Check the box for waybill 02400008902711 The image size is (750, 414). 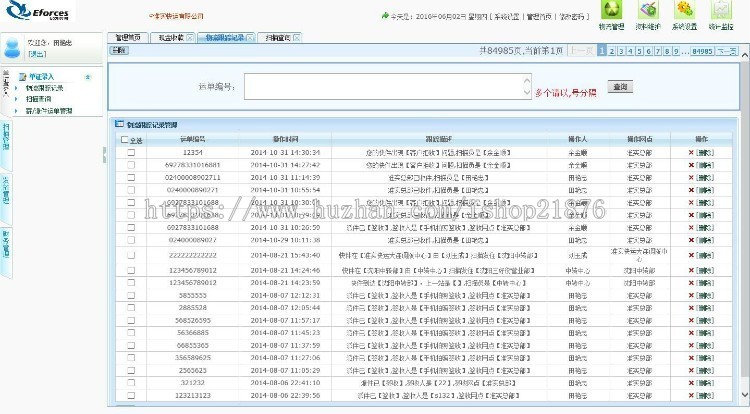point(131,177)
